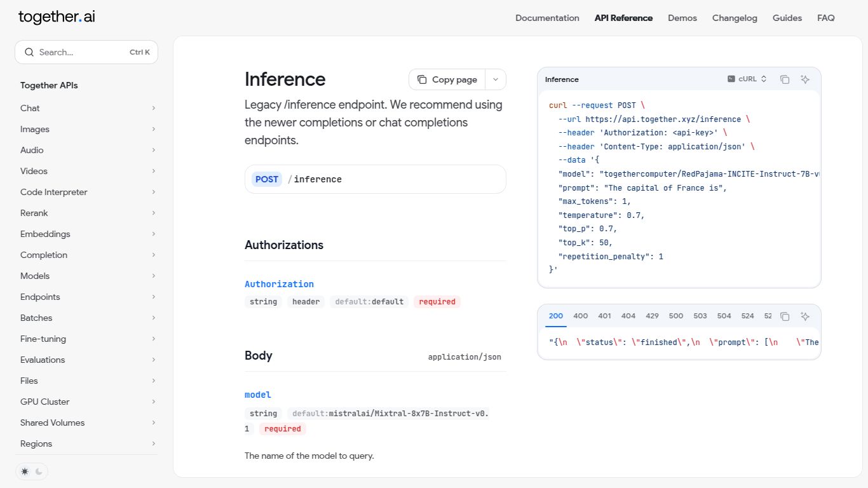Image resolution: width=868 pixels, height=488 pixels.
Task: Copy the cURL request code sample
Action: [785, 79]
